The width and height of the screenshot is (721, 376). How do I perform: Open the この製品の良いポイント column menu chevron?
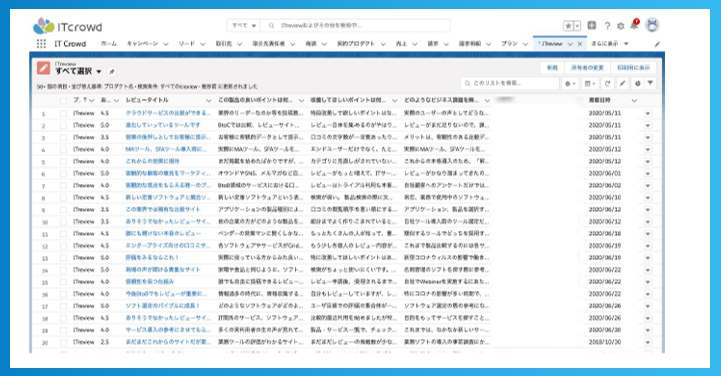click(301, 100)
